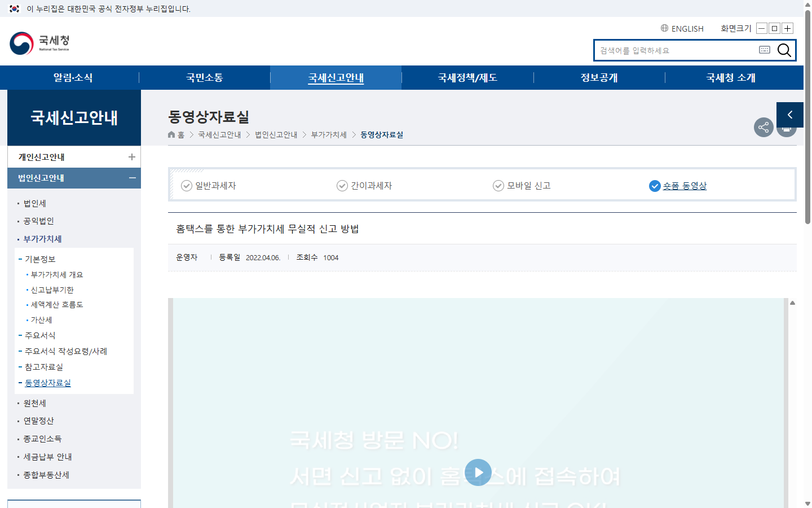Click the globe icon beside ENGLISH
The height and width of the screenshot is (508, 812).
coord(664,28)
